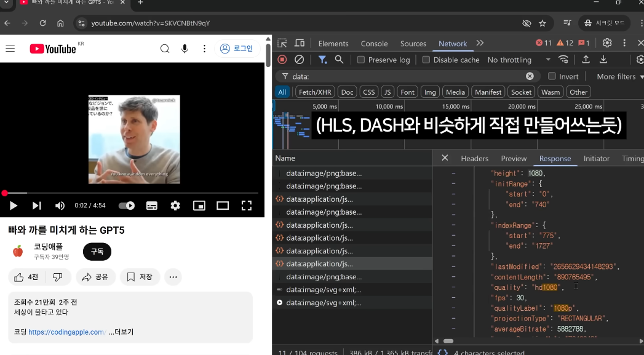Image resolution: width=644 pixels, height=355 pixels.
Task: Open the codingapple.com link
Action: pyautogui.click(x=68, y=332)
